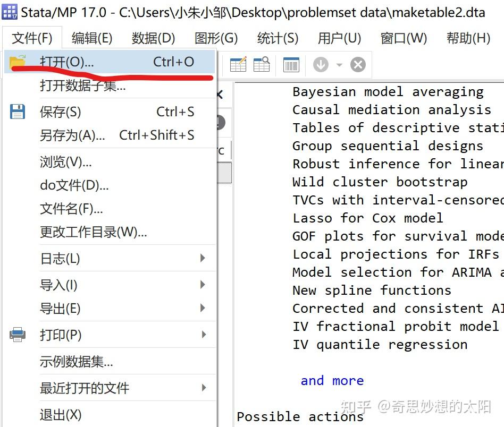Viewport: 504px width, 427px height.
Task: Click the "Lasso for Cox model" line
Action: pos(368,218)
